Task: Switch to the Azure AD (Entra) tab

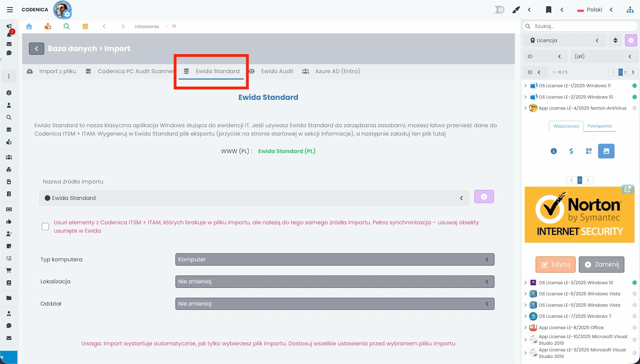Action: pos(337,71)
